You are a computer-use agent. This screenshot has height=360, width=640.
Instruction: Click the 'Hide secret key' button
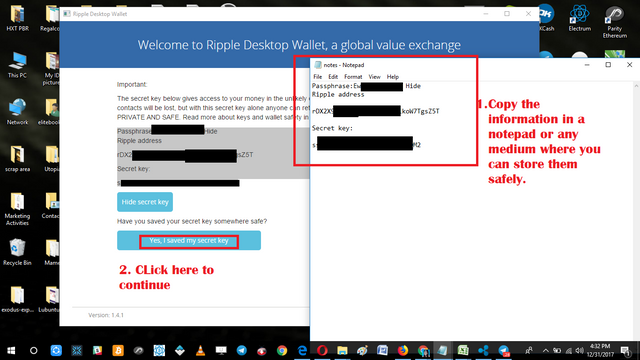pos(145,202)
